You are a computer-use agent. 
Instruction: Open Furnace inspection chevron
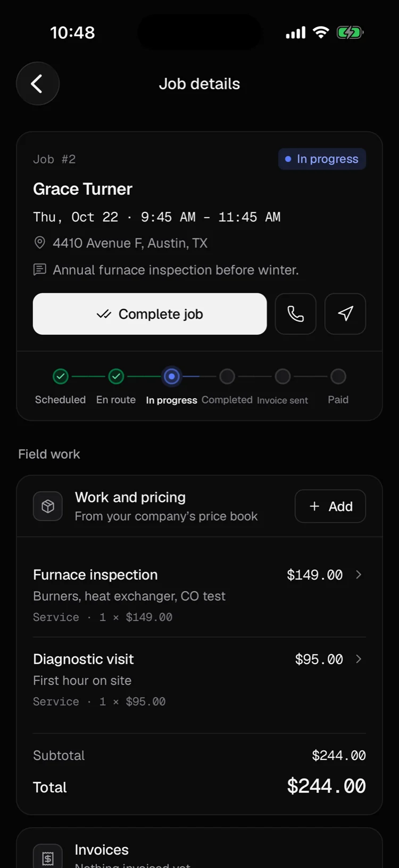pos(359,575)
